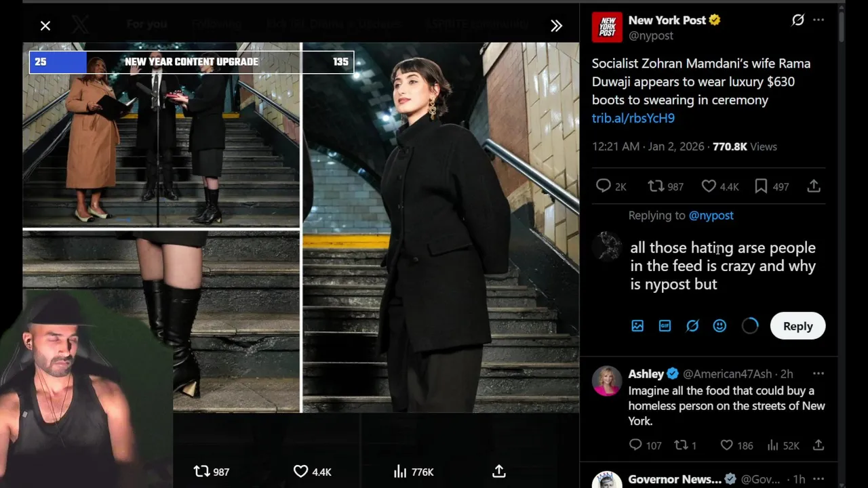Share the New York Post tweet
Viewport: 868px width, 488px height.
point(814,186)
